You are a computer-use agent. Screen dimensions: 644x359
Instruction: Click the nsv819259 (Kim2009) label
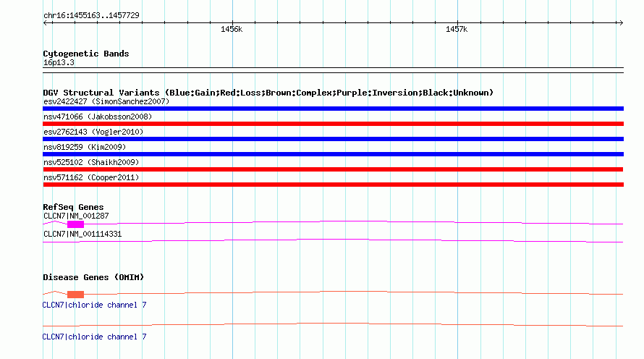(x=85, y=147)
